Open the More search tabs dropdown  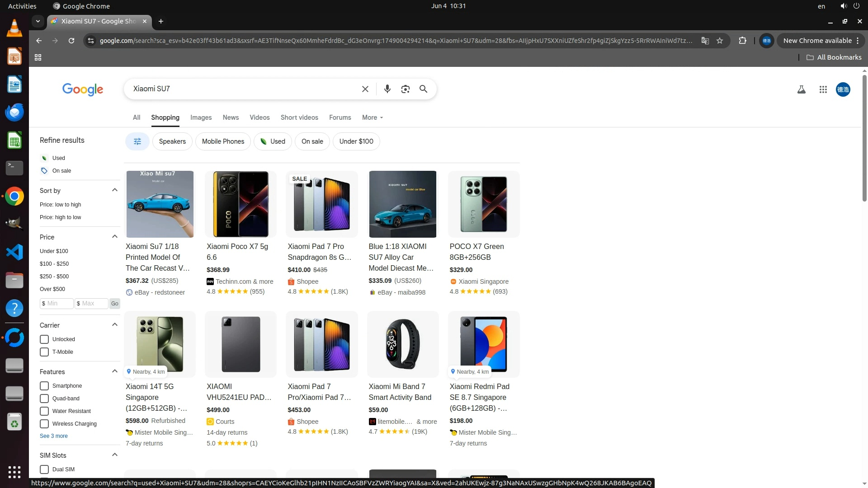coord(372,117)
